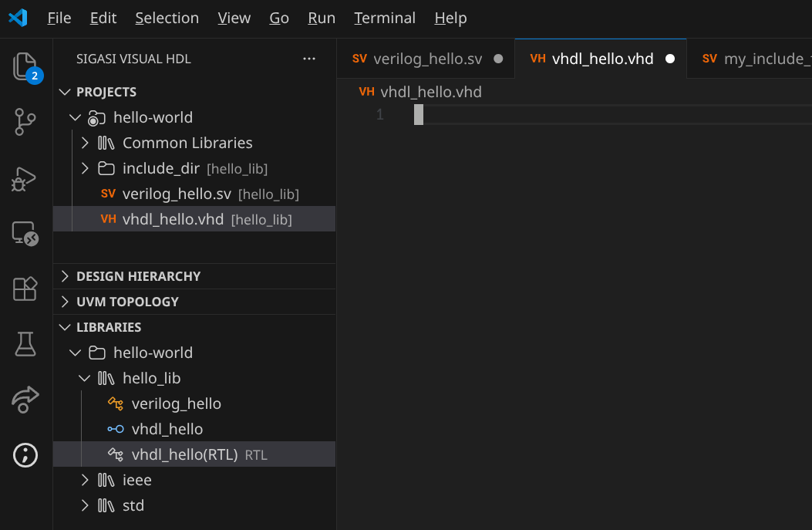Click the Live Share arrow icon
This screenshot has height=530, width=812.
pyautogui.click(x=25, y=400)
